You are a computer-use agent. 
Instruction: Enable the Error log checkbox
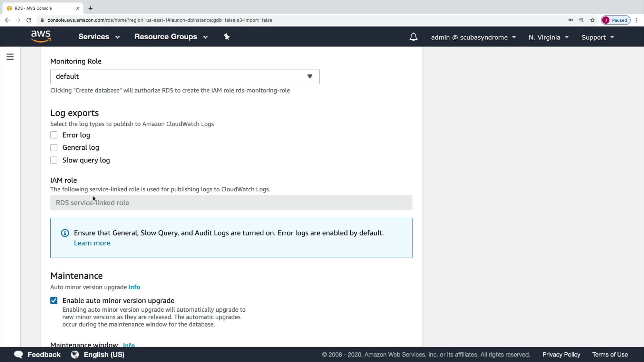[54, 135]
